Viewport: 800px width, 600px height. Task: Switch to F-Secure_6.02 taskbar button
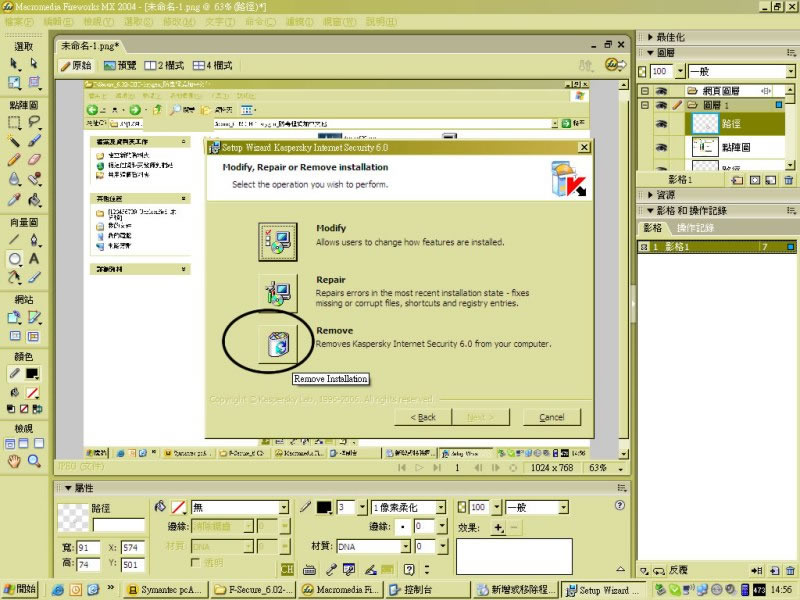tap(254, 590)
